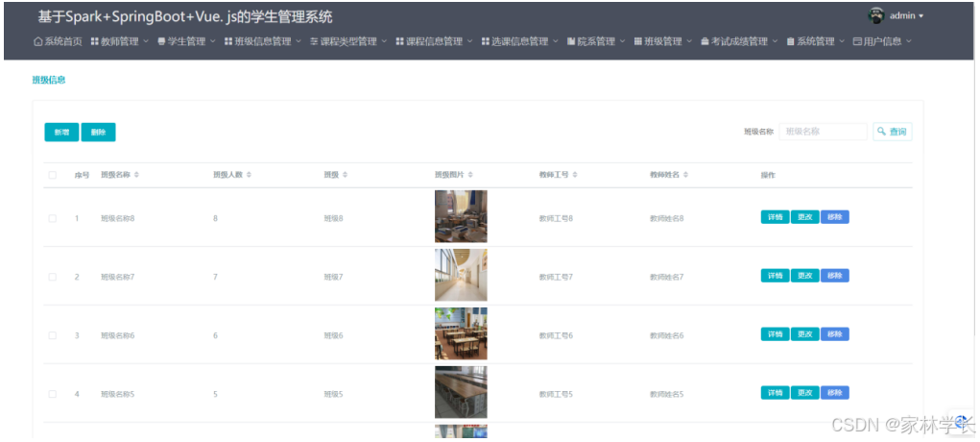Open the 系统管理 menu label
The image size is (980, 442).
pos(816,41)
